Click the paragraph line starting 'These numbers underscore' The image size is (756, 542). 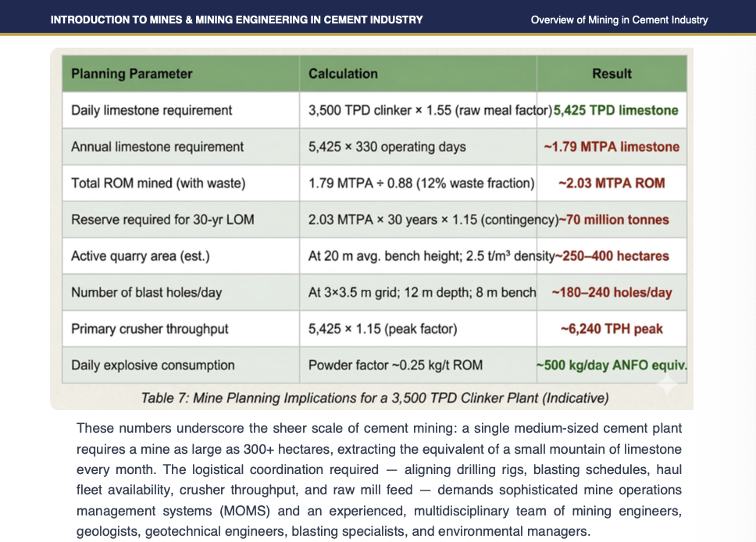[379, 428]
